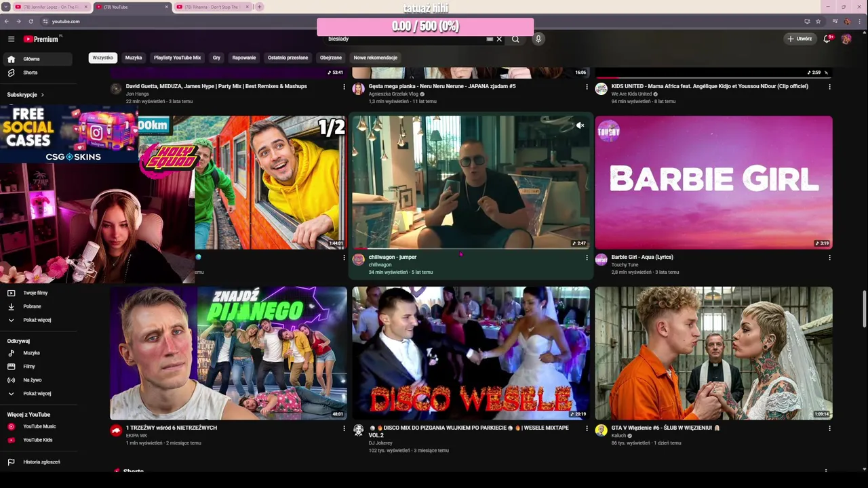
Task: Open YouTube Kids link
Action: click(37, 441)
